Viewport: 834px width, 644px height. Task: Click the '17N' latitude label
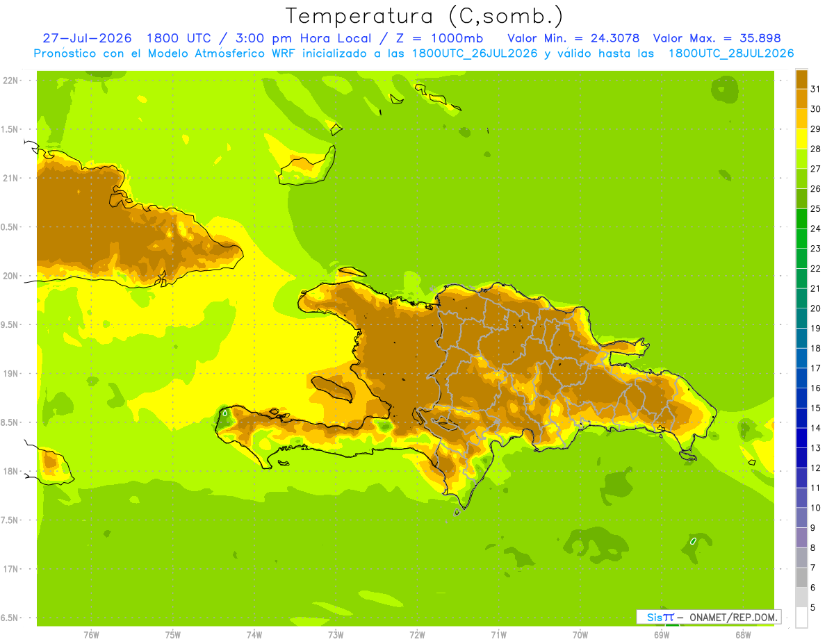11,570
